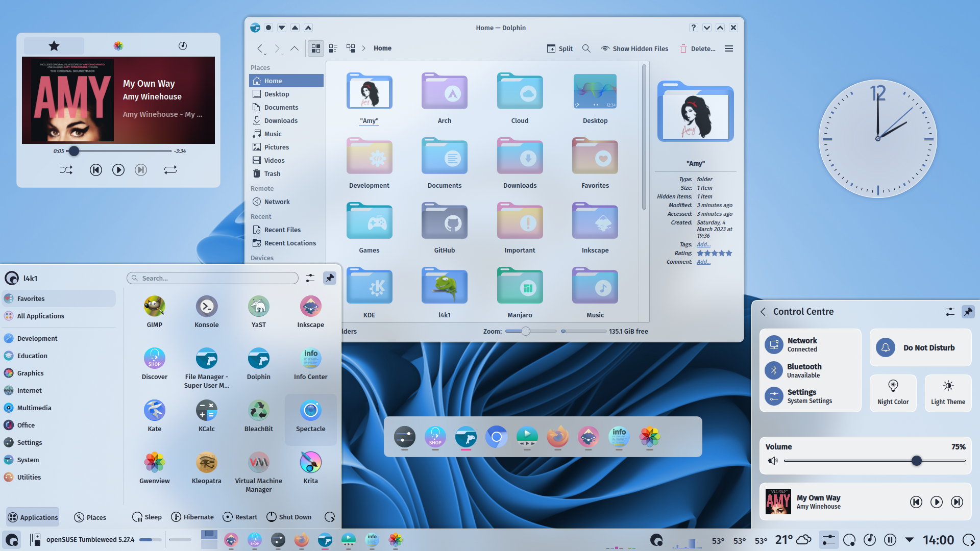The width and height of the screenshot is (980, 551).
Task: Open the Graphics category in launcher
Action: point(59,373)
